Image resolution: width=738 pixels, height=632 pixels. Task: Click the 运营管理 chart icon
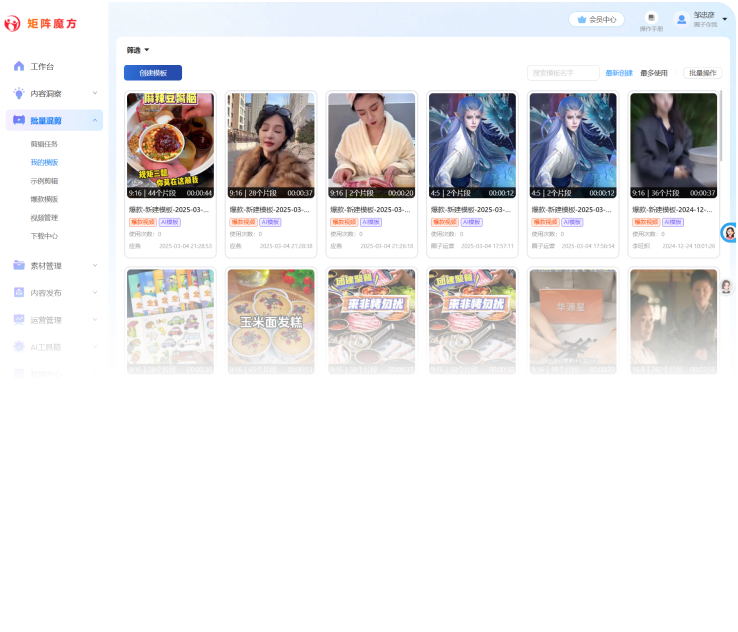coord(19,320)
